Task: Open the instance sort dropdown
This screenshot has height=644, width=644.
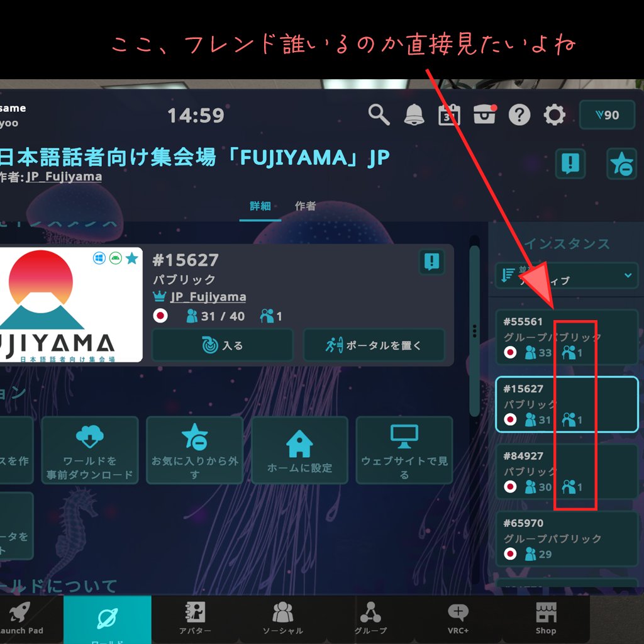Action: (x=567, y=275)
